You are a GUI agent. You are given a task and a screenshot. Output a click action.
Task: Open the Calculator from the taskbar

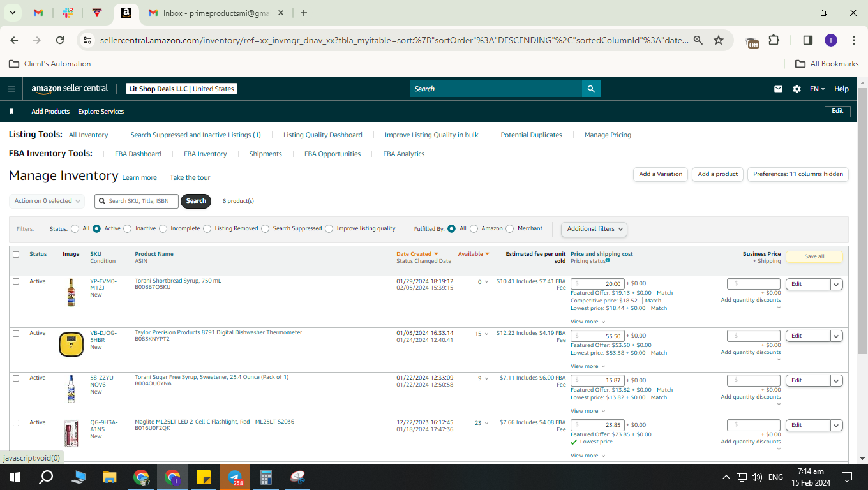click(267, 477)
